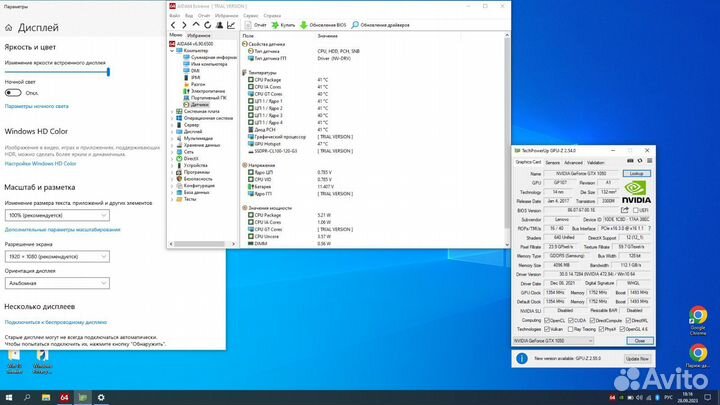Open the Сервис menu in AIDA64
Viewport: 720px width, 405px height.
pos(250,16)
